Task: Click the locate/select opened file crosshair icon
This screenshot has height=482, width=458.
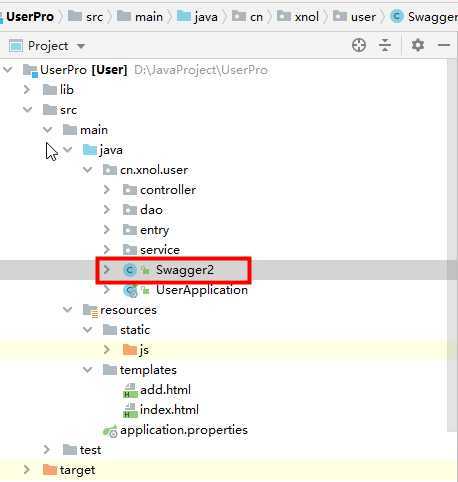Action: click(359, 45)
